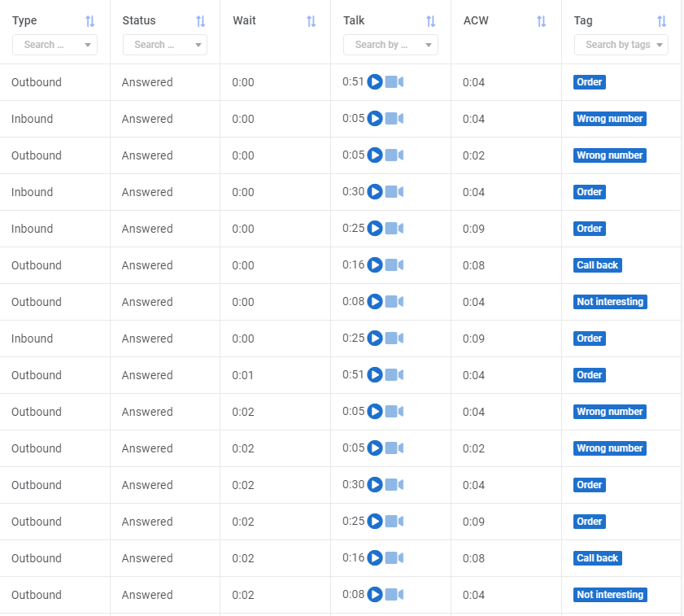Click the Wait column header label

(244, 20)
